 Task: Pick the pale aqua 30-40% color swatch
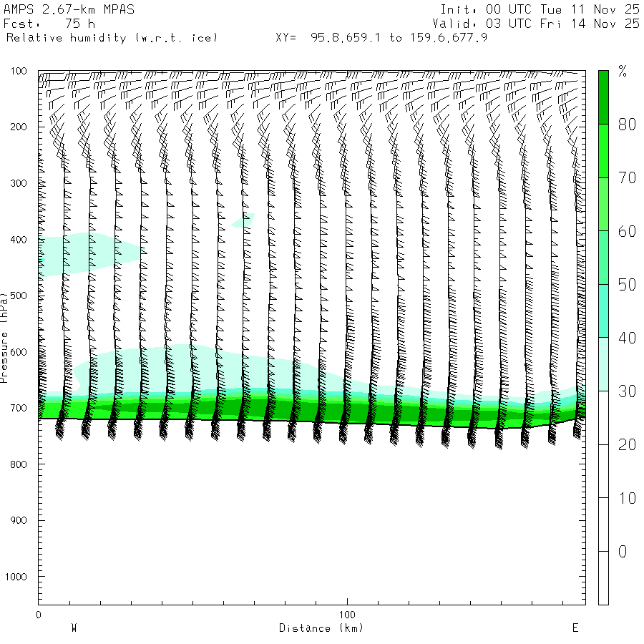(603, 364)
